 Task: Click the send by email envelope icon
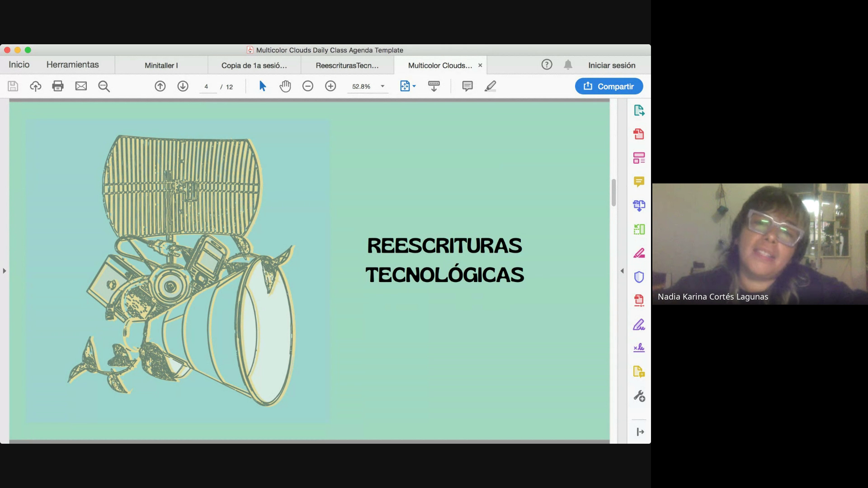click(81, 86)
